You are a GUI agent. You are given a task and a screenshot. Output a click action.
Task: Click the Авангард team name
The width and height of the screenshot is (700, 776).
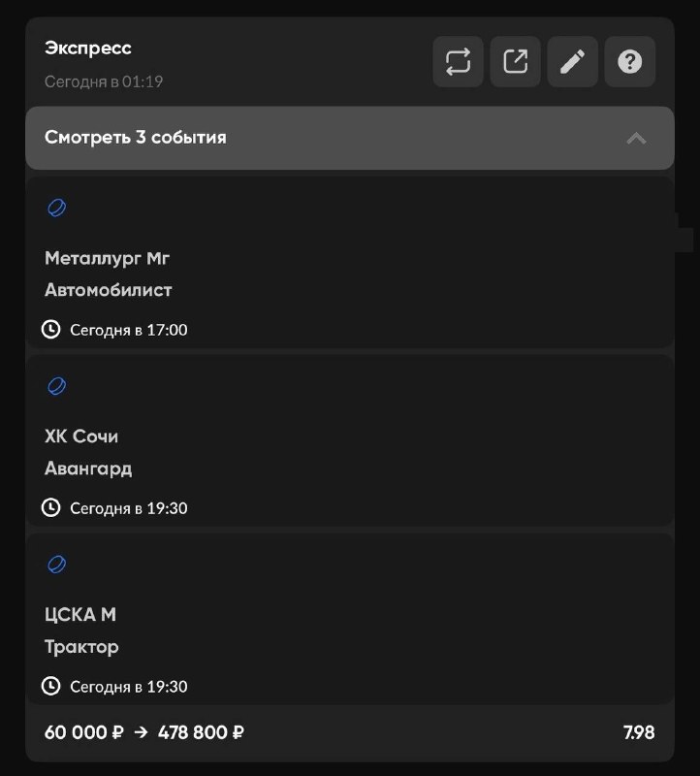(88, 469)
